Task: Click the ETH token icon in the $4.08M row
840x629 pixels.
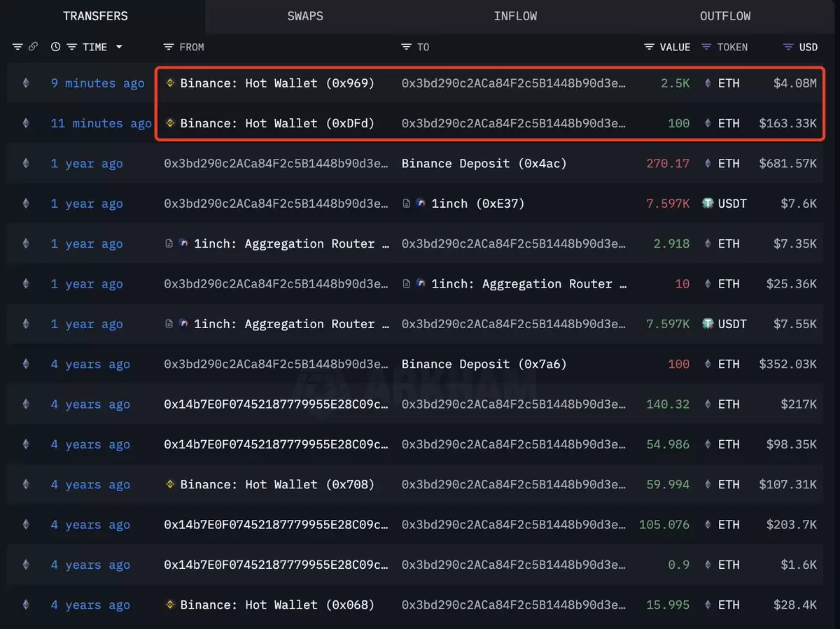Action: click(x=708, y=83)
